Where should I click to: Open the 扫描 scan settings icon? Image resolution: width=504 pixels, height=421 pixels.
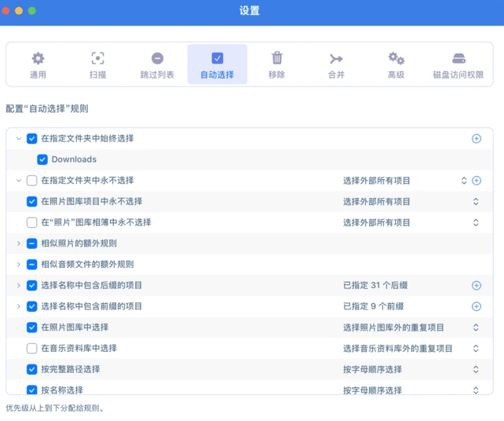click(97, 59)
